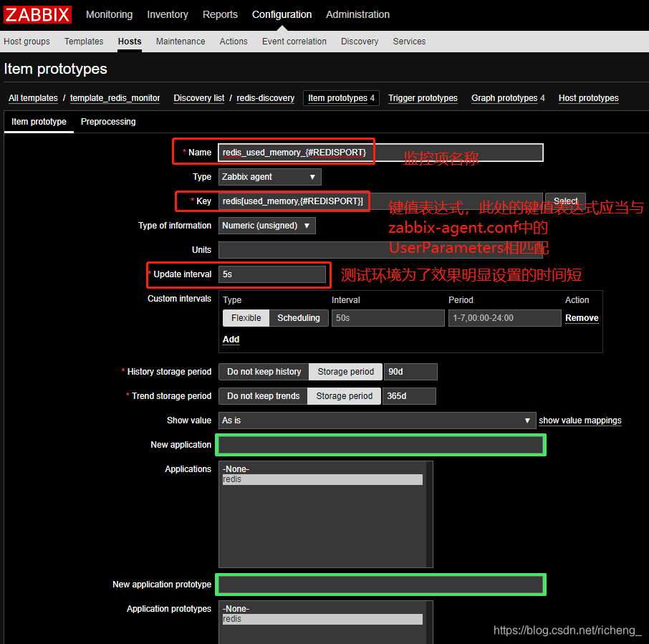
Task: Focus the Units input field
Action: pyautogui.click(x=380, y=250)
